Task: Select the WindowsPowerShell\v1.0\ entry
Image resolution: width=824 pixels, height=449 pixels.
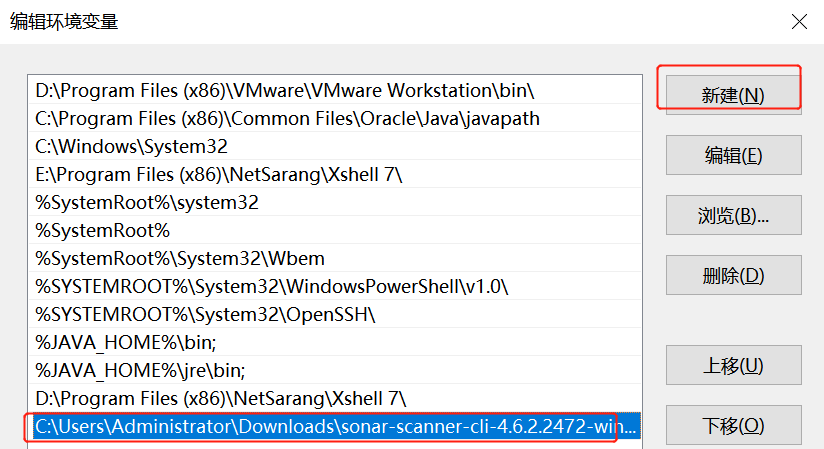Action: 335,286
